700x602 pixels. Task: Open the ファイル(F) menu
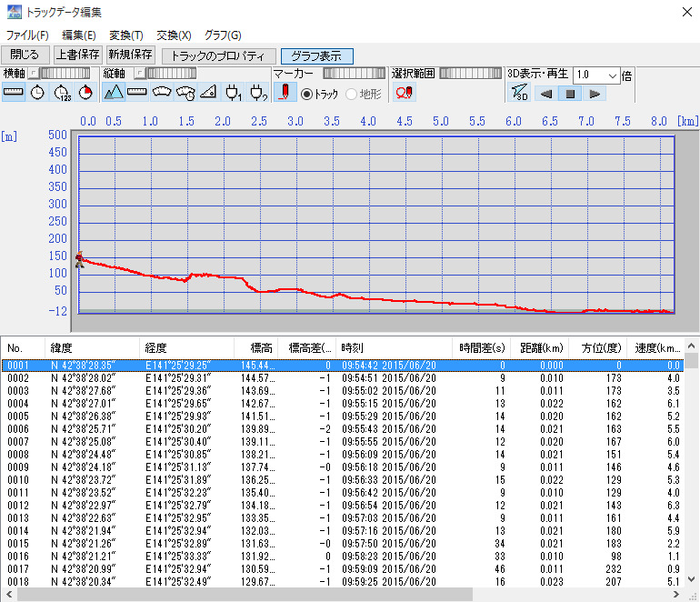point(27,35)
